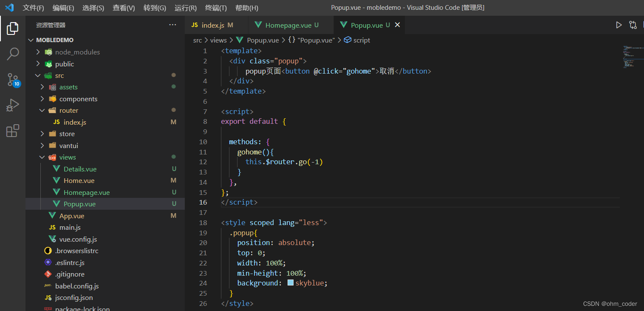Open .browserslistrc file
This screenshot has width=644, height=311.
tap(105, 251)
